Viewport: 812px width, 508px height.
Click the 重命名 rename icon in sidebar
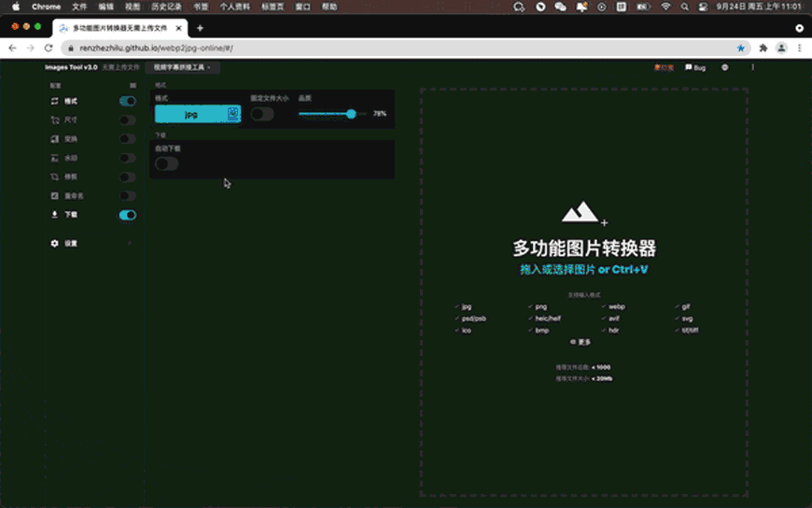coord(54,196)
